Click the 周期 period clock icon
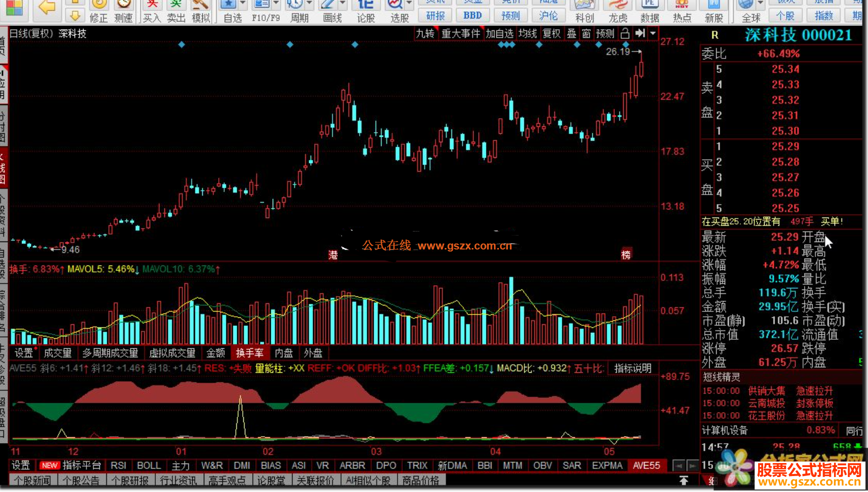Image resolution: width=868 pixels, height=492 pixels. coord(295,5)
